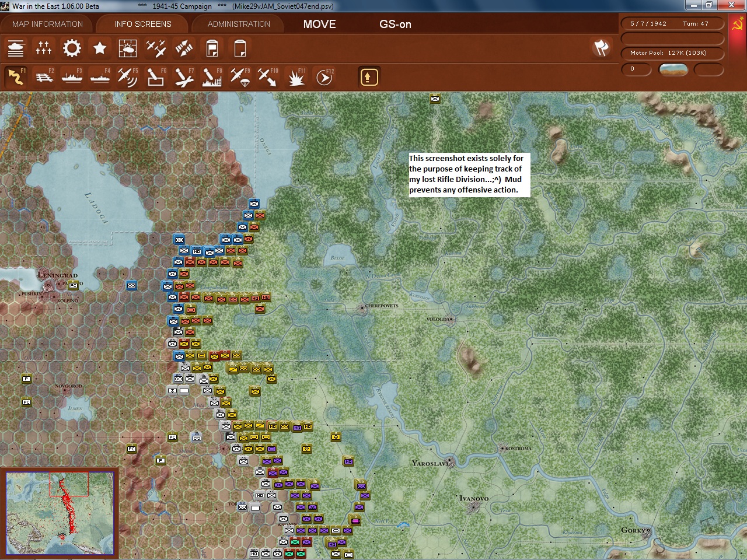747x560 pixels.
Task: Click the F12 end turn arrow
Action: point(324,76)
